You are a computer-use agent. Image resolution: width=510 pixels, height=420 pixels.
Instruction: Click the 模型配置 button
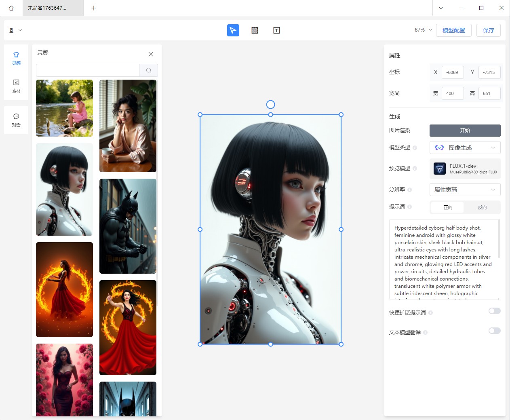pyautogui.click(x=453, y=30)
